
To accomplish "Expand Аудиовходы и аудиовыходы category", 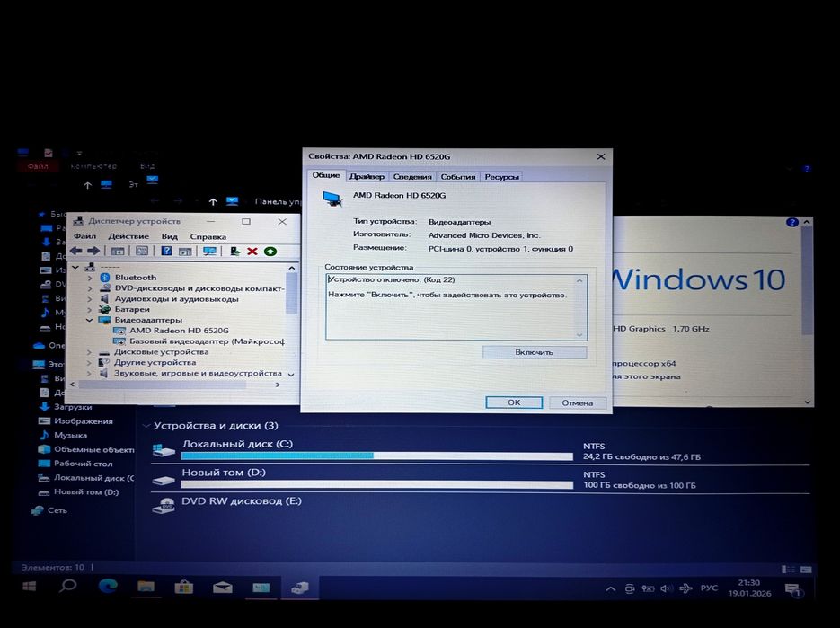I will tap(90, 299).
